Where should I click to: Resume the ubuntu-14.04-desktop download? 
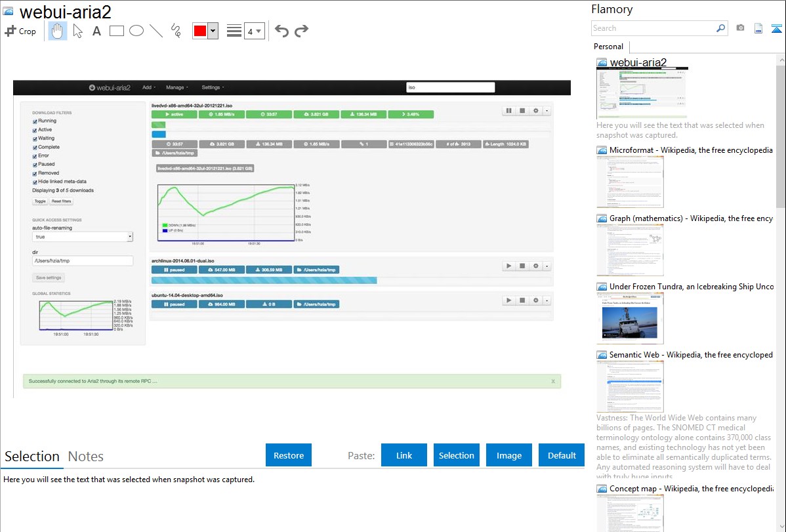[508, 300]
